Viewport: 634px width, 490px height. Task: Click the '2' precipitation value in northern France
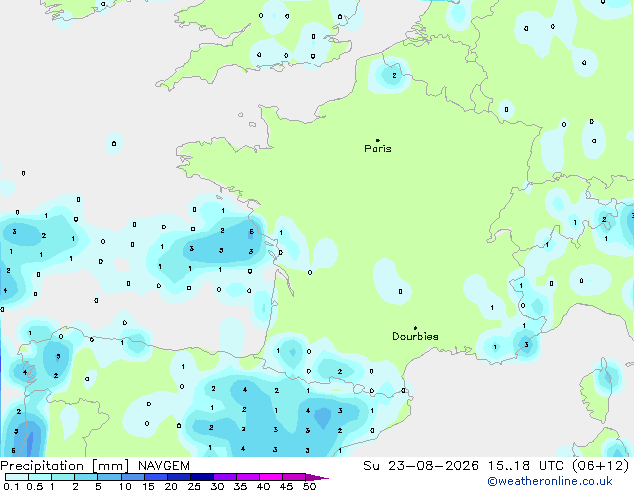394,75
